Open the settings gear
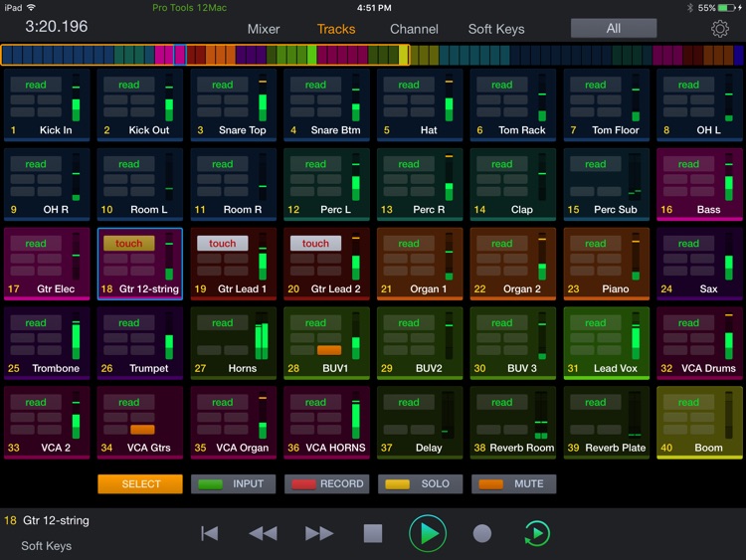The width and height of the screenshot is (746, 560). (719, 29)
